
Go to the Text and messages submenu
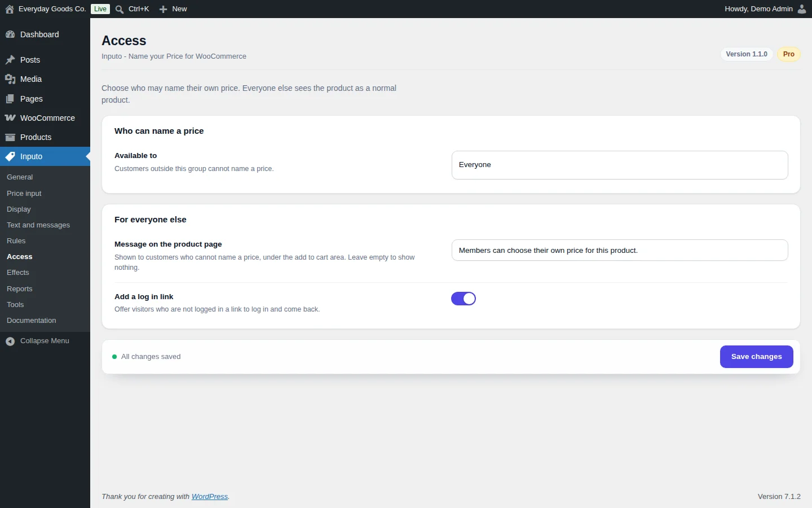(x=38, y=225)
